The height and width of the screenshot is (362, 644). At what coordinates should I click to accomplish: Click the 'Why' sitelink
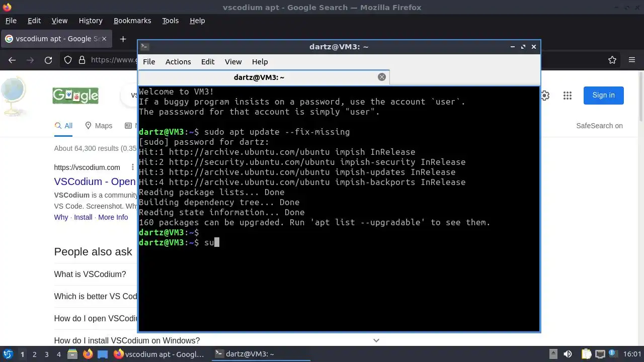click(61, 217)
